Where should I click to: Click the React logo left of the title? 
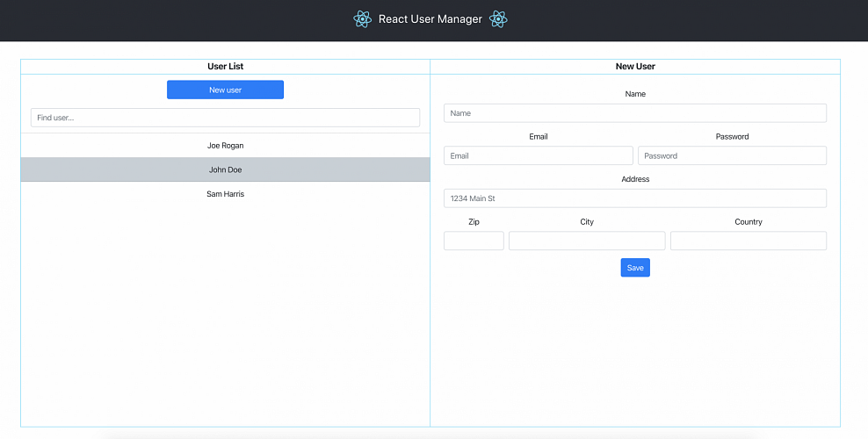click(362, 19)
